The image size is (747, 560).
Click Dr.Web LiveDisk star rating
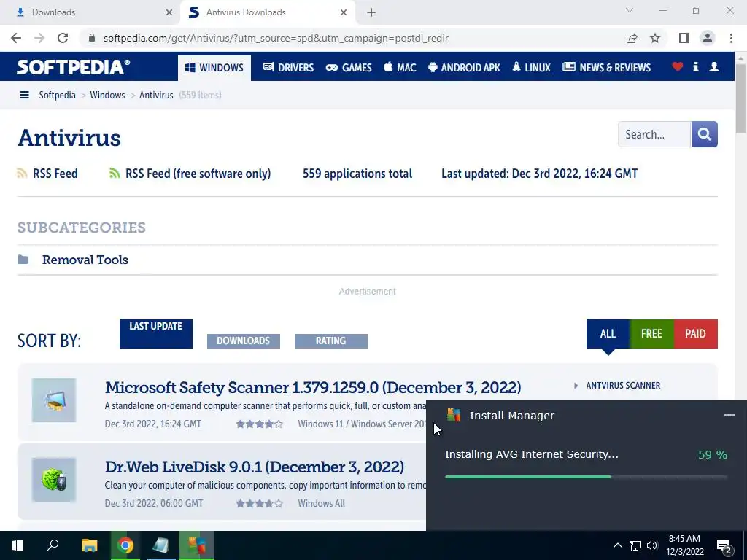(x=260, y=503)
